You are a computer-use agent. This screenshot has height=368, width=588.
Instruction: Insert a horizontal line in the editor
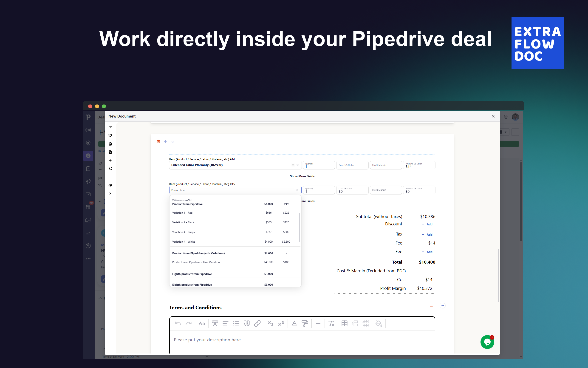tap(318, 323)
